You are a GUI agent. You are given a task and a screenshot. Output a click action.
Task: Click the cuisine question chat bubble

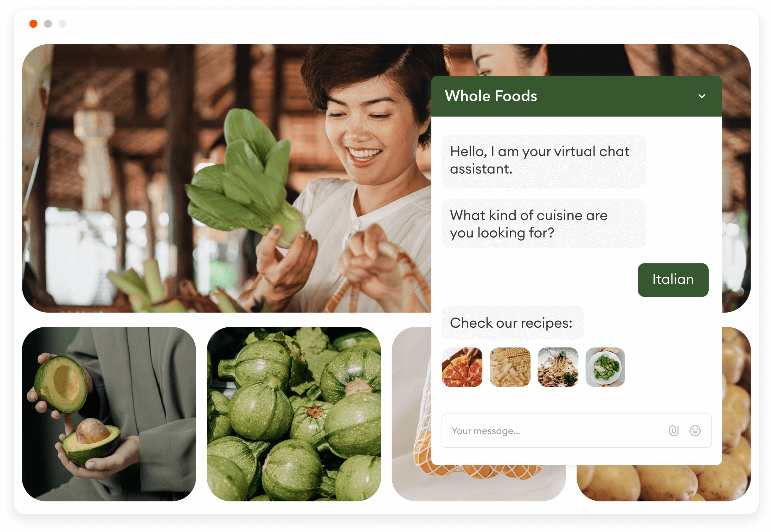543,224
